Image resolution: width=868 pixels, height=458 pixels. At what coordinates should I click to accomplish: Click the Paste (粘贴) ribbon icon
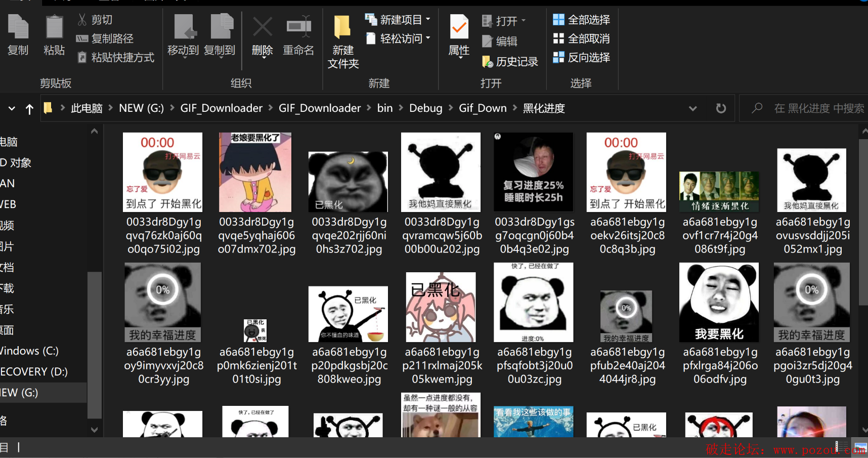[54, 34]
